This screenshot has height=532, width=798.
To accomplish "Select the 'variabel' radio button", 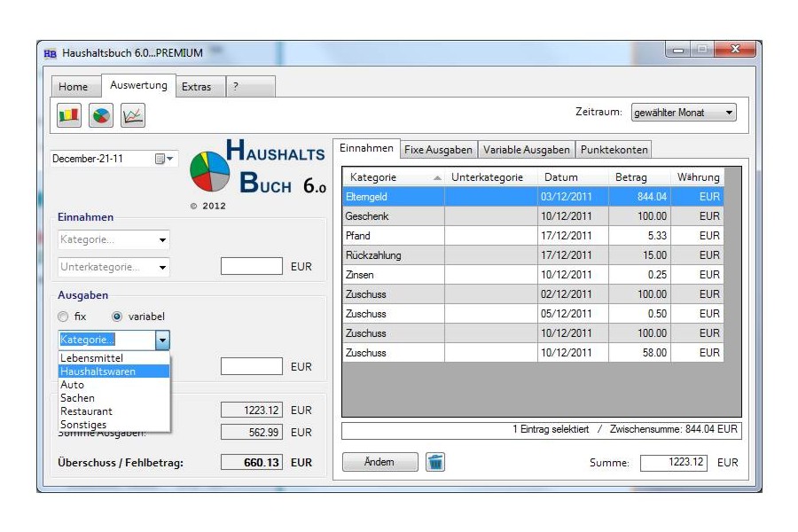I will click(117, 317).
